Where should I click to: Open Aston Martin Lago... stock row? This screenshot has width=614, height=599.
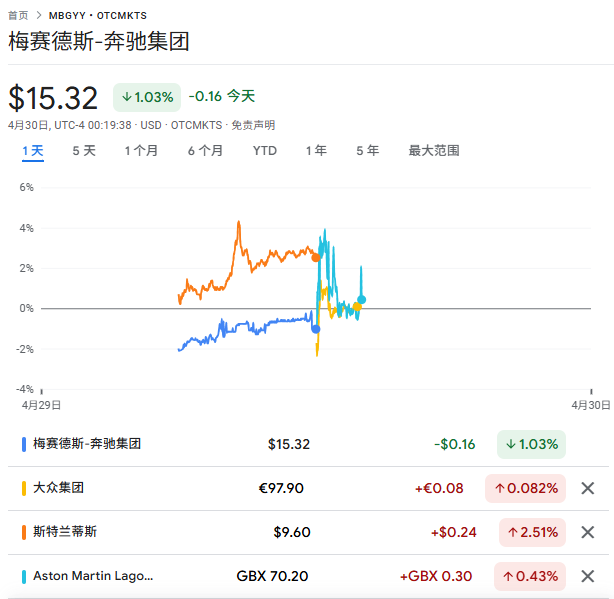point(308,576)
